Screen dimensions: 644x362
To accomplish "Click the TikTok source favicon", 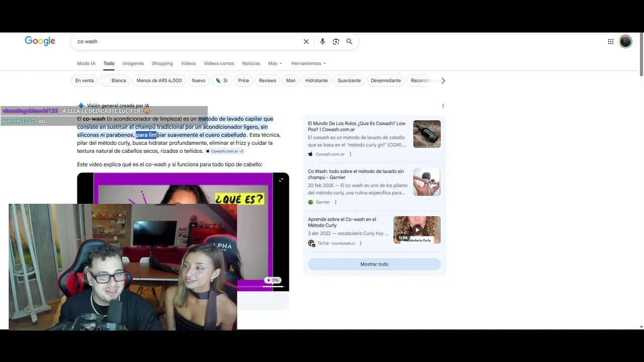I will click(x=311, y=243).
